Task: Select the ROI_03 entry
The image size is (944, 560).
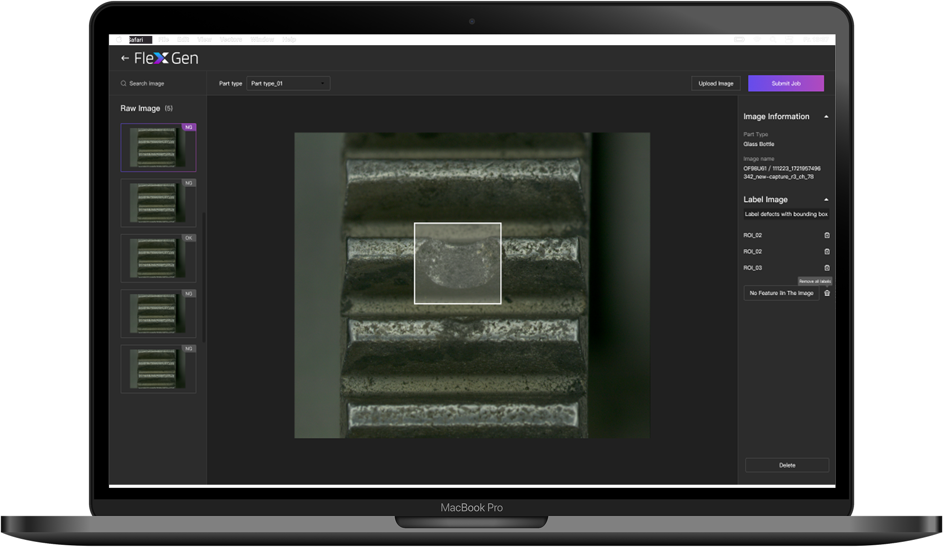Action: [x=752, y=268]
